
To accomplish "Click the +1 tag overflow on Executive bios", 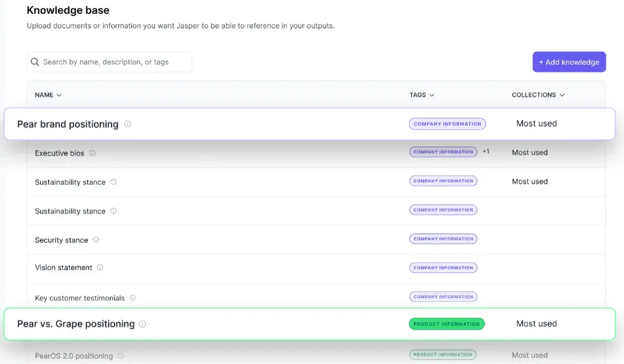I will 486,151.
